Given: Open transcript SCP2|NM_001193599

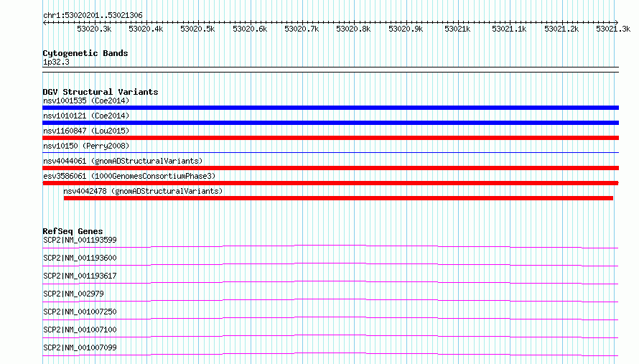Looking at the screenshot, I should [80, 240].
